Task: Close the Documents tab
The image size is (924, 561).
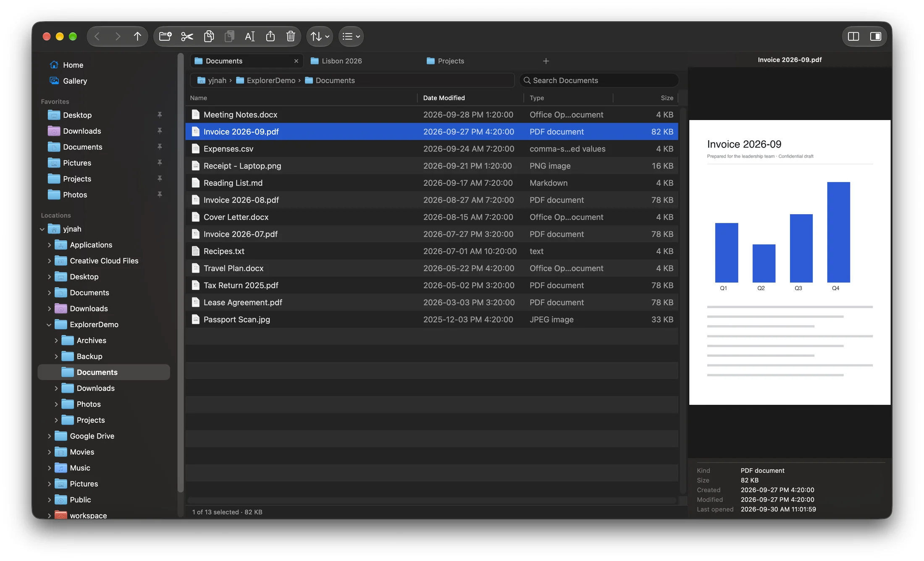Action: [296, 61]
